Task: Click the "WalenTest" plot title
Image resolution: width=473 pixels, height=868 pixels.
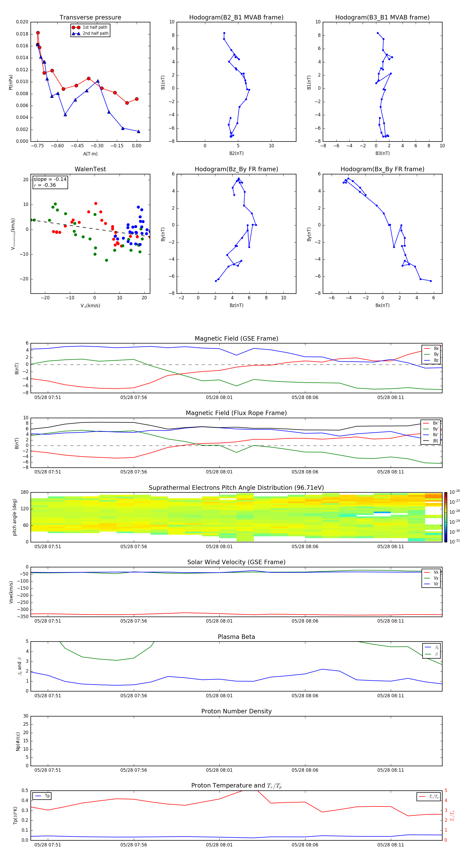Action: point(90,169)
